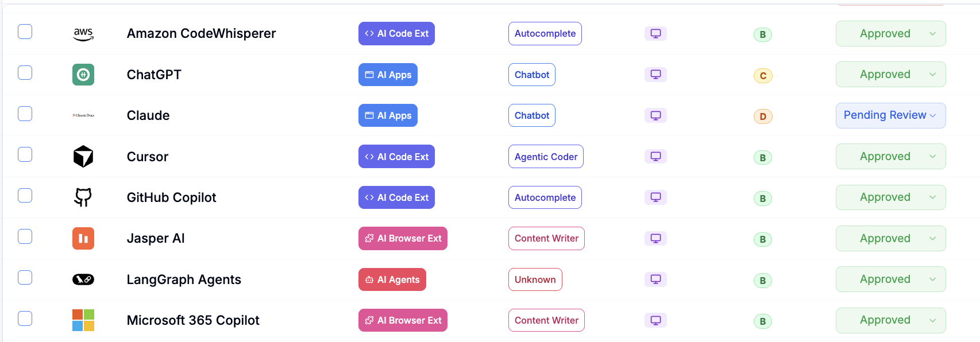Open the Approved status dropdown for Cursor
The width and height of the screenshot is (980, 342).
pos(890,157)
